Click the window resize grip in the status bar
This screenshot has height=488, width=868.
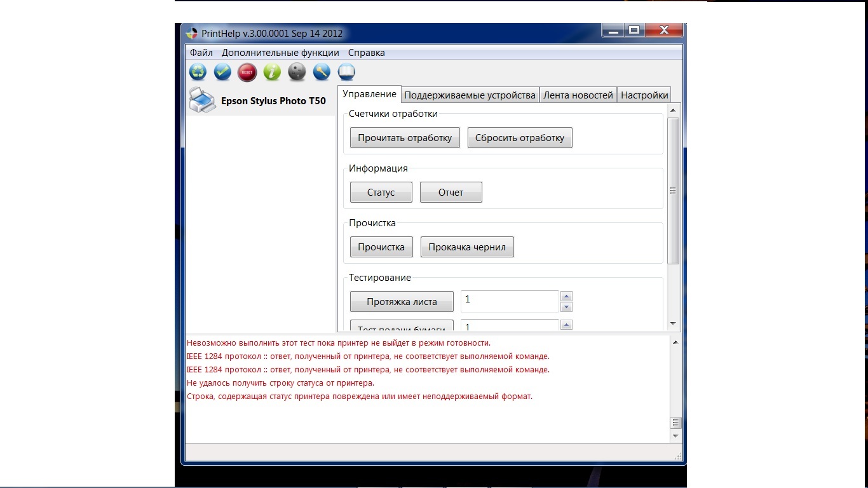(677, 456)
